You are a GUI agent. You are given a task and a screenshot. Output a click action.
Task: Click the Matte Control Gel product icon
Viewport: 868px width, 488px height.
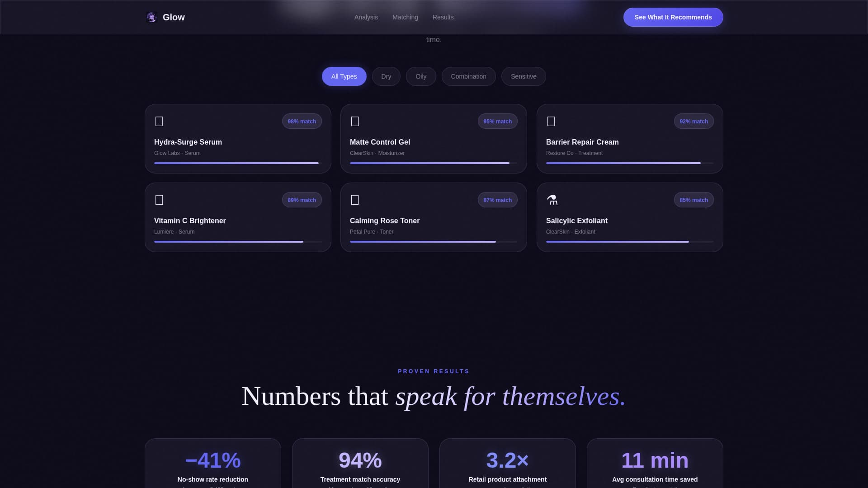click(355, 121)
